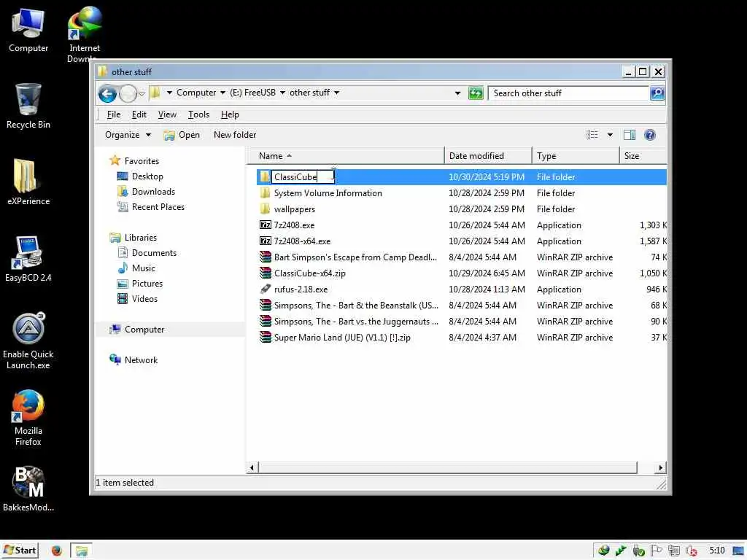
Task: Open Internet Download Manager desktop shortcut
Action: [85, 34]
